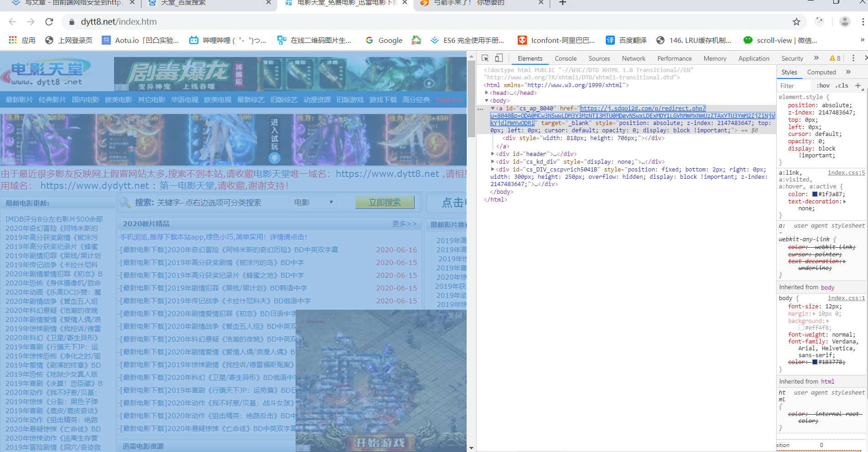Bookmark this page with the star icon
The width and height of the screenshot is (868, 452).
(x=796, y=22)
